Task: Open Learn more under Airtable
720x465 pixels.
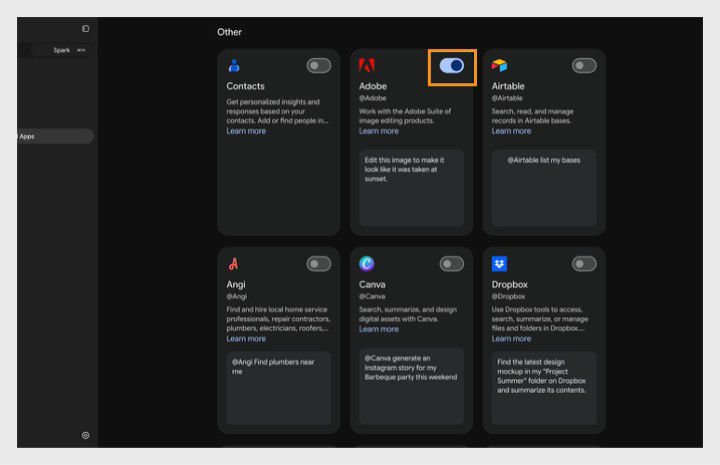Action: (511, 131)
